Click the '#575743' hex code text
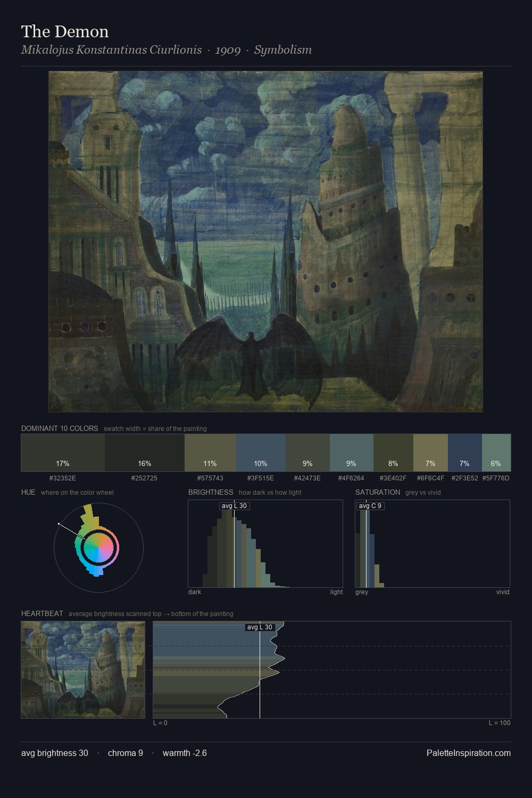The image size is (532, 798). pos(210,478)
